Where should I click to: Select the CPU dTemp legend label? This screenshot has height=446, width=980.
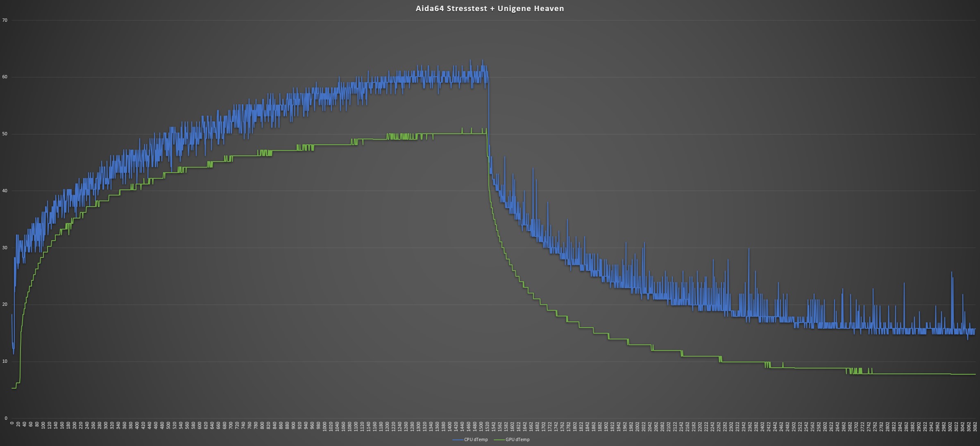click(x=476, y=439)
